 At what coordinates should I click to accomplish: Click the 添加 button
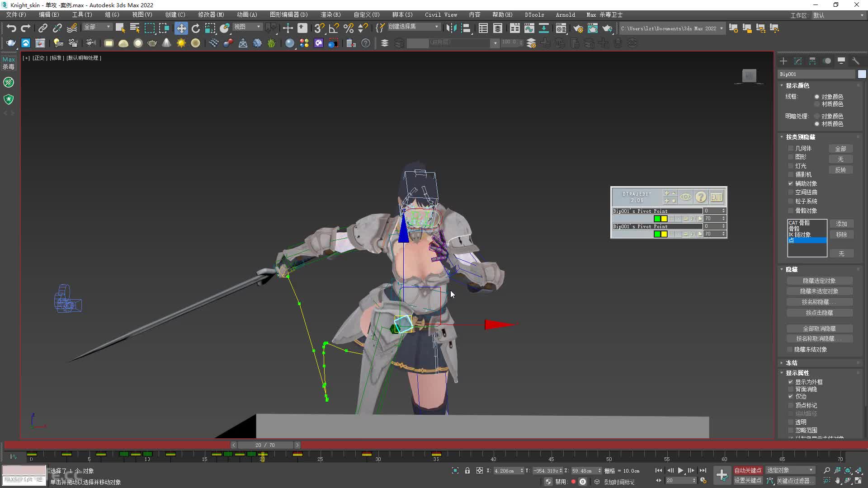(x=841, y=224)
